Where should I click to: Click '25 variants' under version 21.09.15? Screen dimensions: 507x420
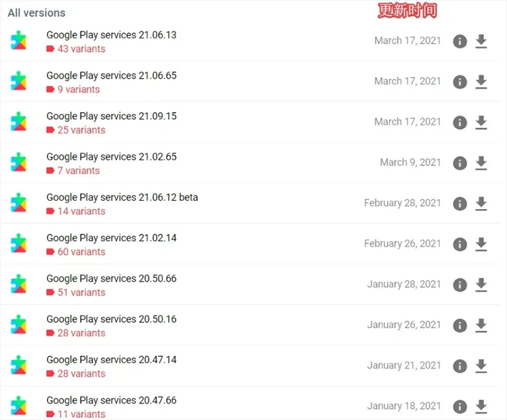[x=82, y=130]
